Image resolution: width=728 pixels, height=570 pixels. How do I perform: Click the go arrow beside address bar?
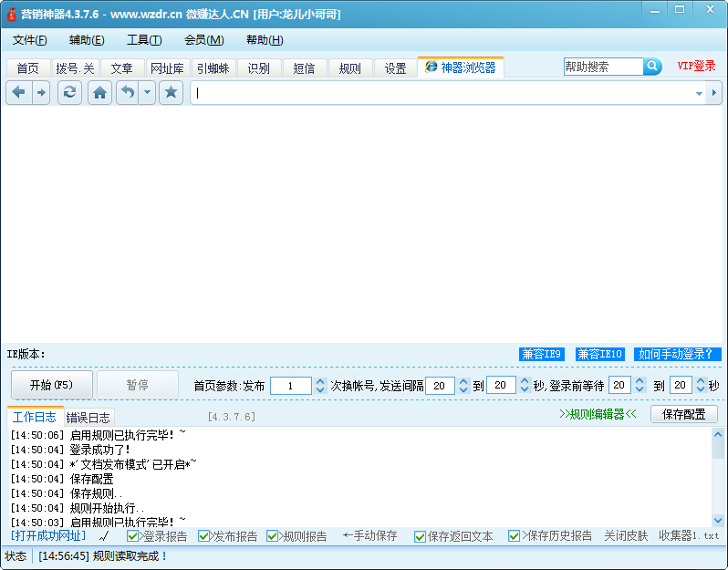714,93
